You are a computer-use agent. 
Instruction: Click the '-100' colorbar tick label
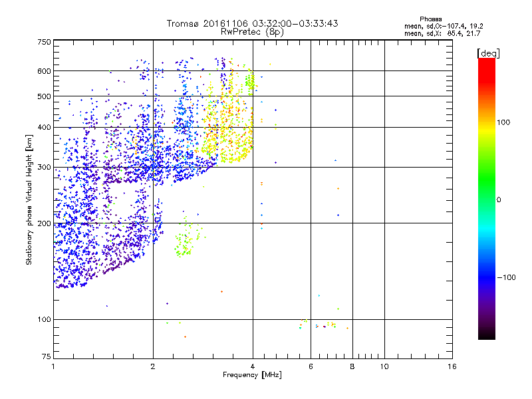pos(506,277)
